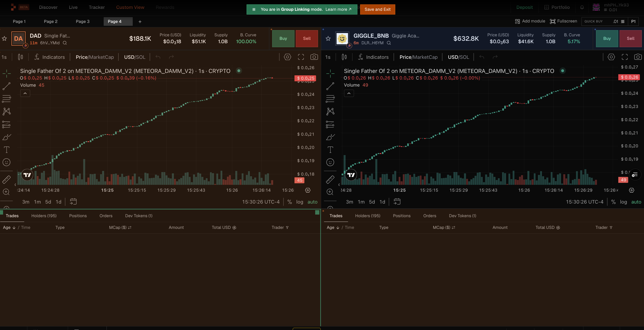Screen dimensions: 644x330
Task: Select the text tool in GIGGLE_BNB chart
Action: point(330,150)
